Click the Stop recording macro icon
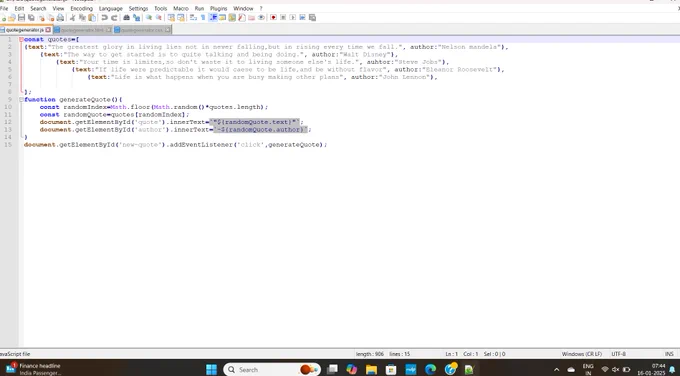The width and height of the screenshot is (680, 376). click(283, 17)
